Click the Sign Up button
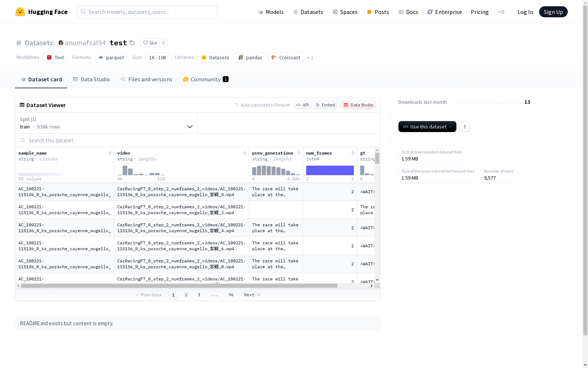Viewport: 588px width, 368px height. (553, 12)
